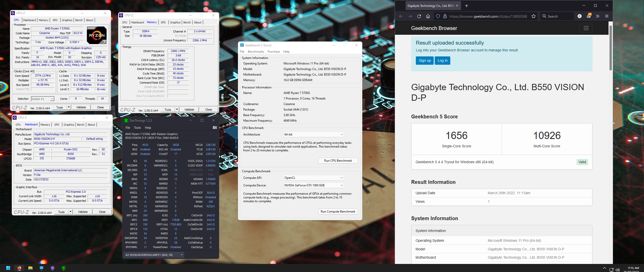Open the Purchase menu in Geekbench 5

[x=274, y=52]
